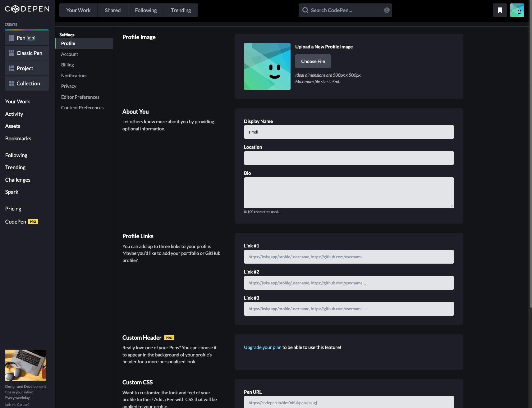This screenshot has width=532, height=408.
Task: Click the Pen URL input
Action: 349,402
